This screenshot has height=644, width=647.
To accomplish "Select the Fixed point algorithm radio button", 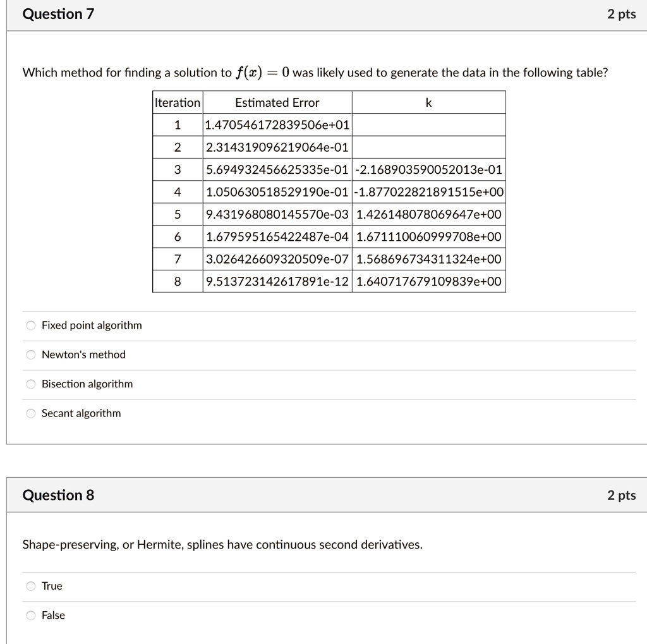I will (30, 325).
